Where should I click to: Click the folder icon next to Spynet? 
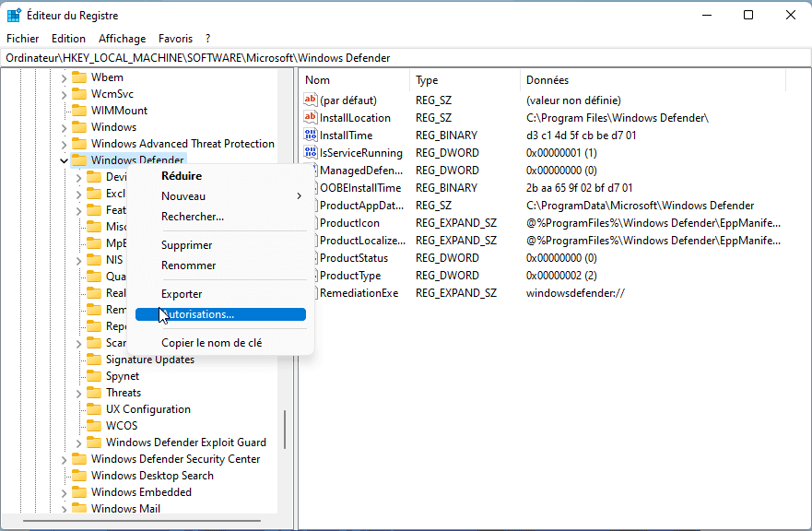click(94, 376)
